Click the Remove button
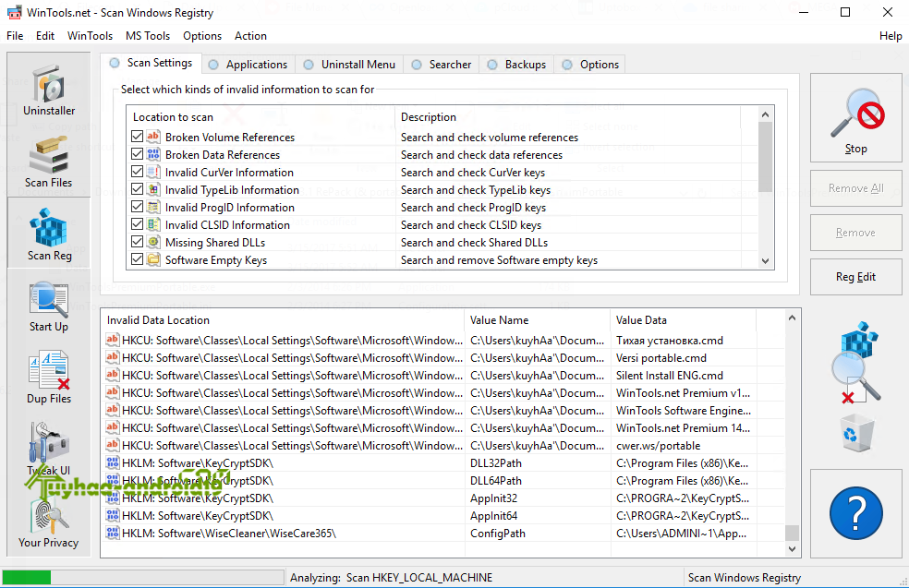Screen dimensions: 909x588 pyautogui.click(x=855, y=233)
